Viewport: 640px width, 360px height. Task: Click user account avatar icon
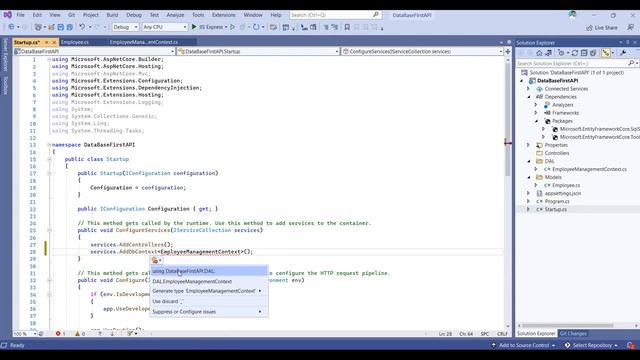click(572, 15)
